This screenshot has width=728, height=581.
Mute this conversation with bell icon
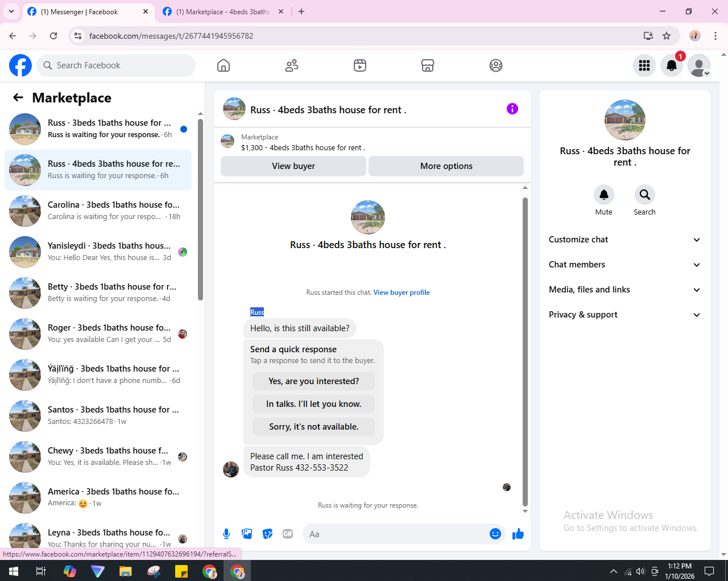(604, 195)
